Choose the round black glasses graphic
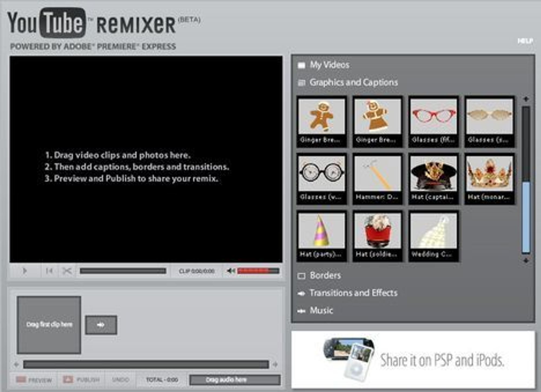Viewport: 541px width, 392px height. point(321,179)
